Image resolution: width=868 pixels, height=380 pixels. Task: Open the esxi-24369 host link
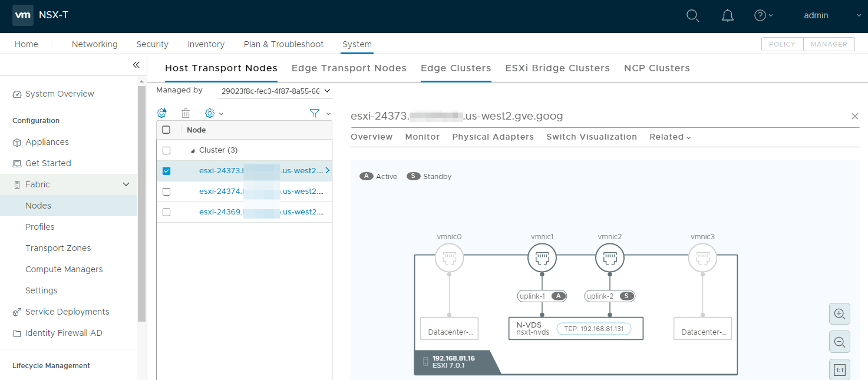(x=261, y=212)
